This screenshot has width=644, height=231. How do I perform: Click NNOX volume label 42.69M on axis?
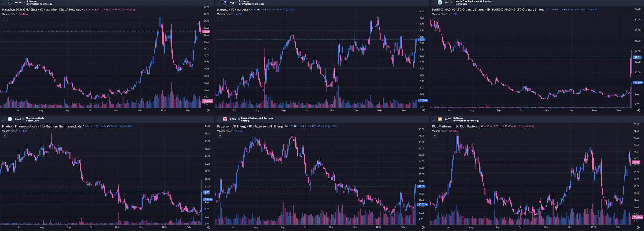[x=638, y=83]
